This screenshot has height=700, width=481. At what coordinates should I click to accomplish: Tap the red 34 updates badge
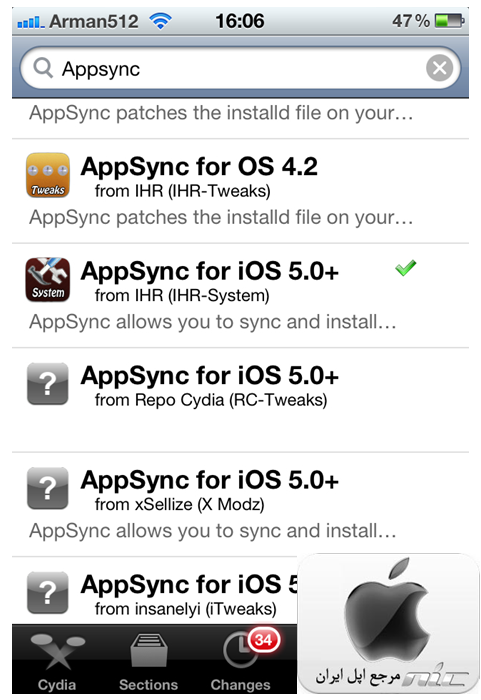click(x=264, y=640)
